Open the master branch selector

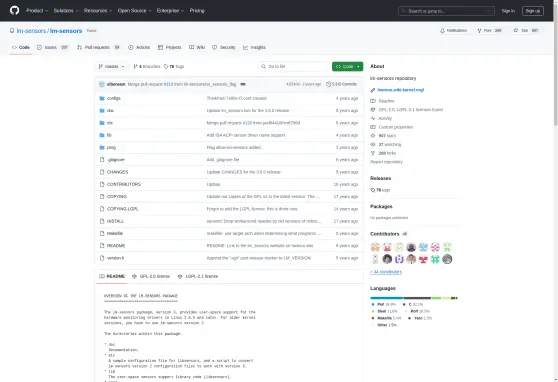pos(112,67)
